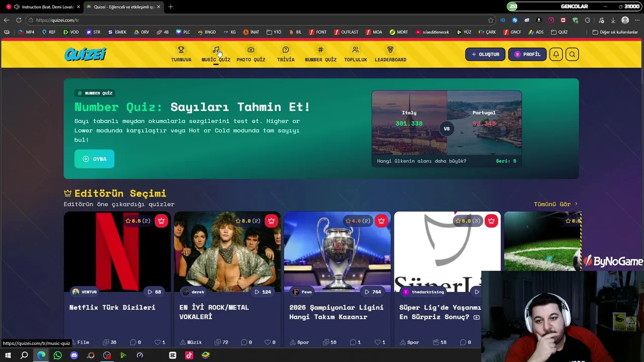
Task: Click the Müzik category label
Action: tap(191, 342)
